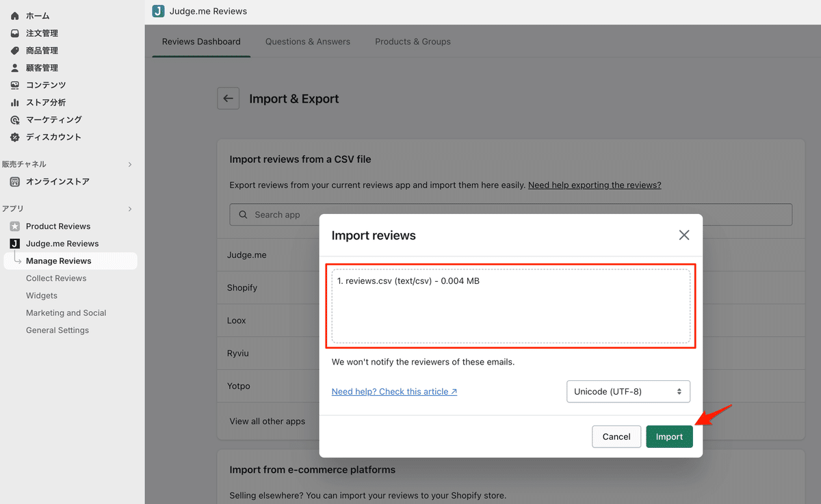Switch to the Questions & Answers tab
This screenshot has height=504, width=821.
[x=308, y=42]
